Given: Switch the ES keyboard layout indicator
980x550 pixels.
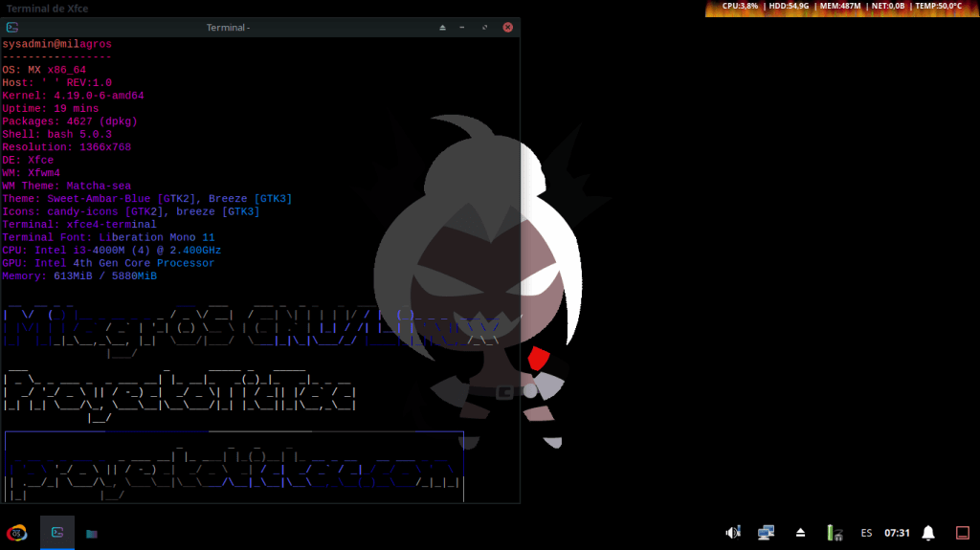Looking at the screenshot, I should click(x=866, y=533).
